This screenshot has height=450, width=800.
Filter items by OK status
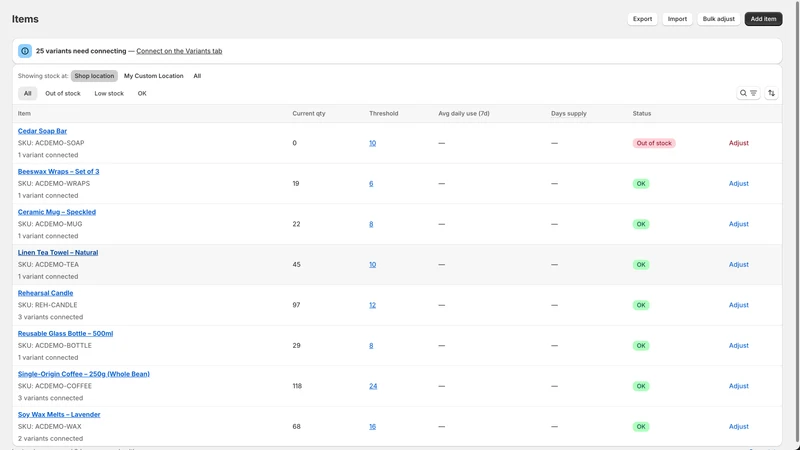point(142,93)
